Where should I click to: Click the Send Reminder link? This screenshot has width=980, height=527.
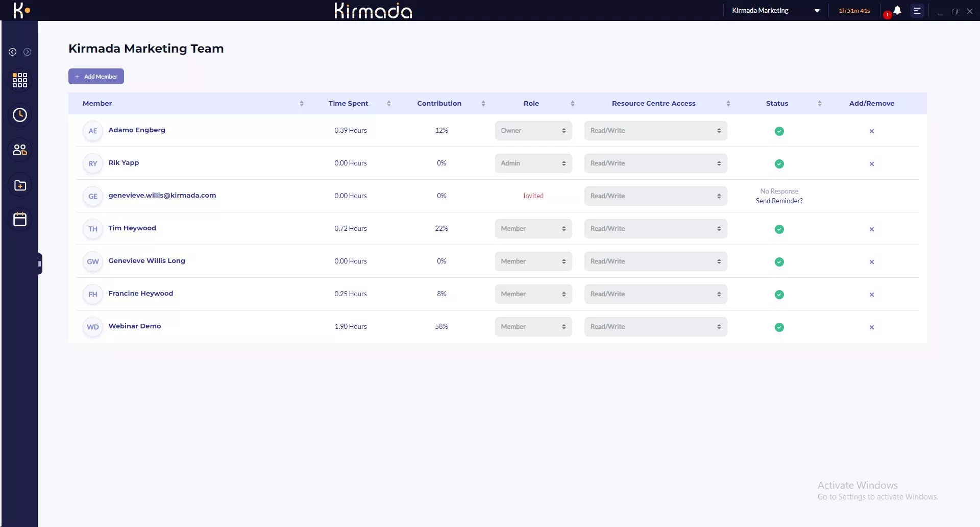(779, 201)
